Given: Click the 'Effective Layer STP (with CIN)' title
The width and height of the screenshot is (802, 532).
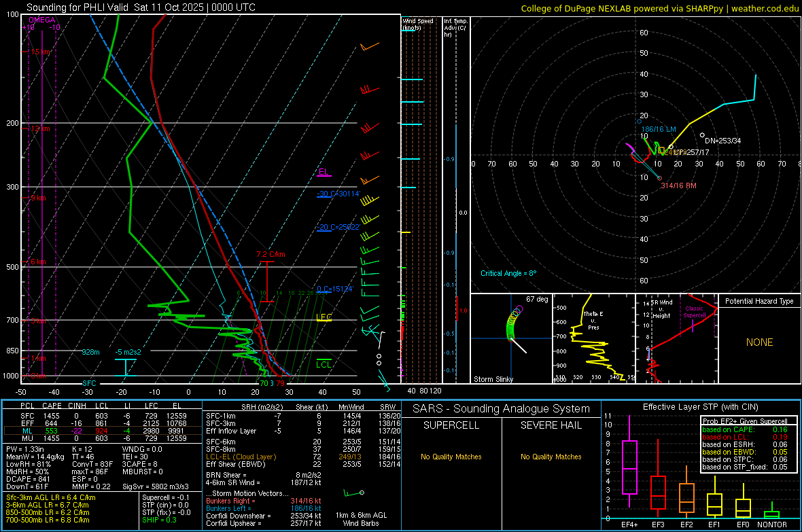Looking at the screenshot, I should coord(700,407).
